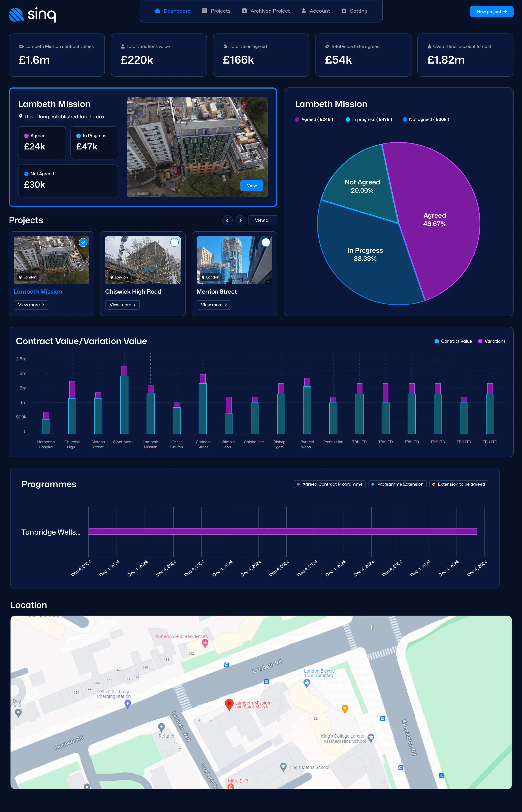The width and height of the screenshot is (522, 812).
Task: Open the Merrion Street thumbnail
Action: point(234,260)
